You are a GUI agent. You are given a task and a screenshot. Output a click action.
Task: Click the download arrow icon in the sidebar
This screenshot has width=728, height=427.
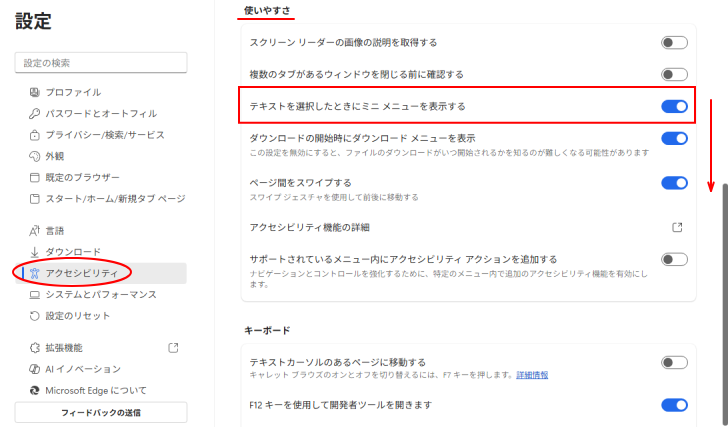(34, 252)
